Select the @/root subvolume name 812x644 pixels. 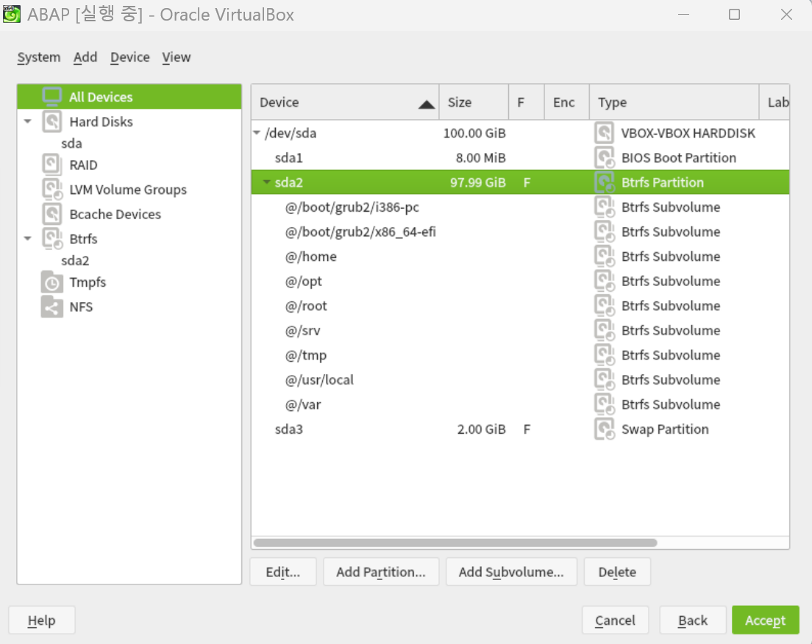pyautogui.click(x=305, y=305)
